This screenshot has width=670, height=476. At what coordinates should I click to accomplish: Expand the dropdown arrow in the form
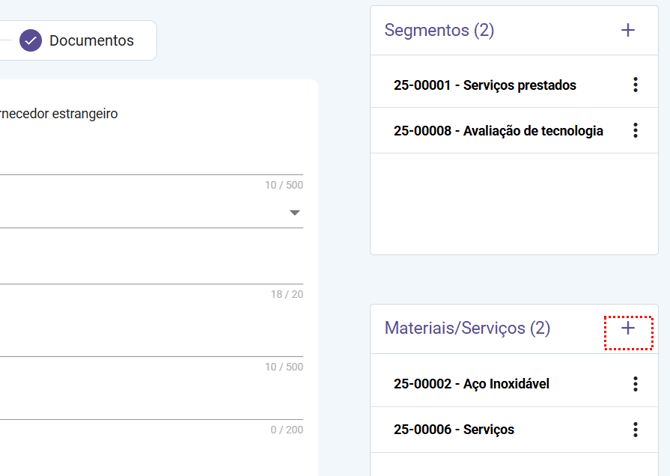point(295,213)
